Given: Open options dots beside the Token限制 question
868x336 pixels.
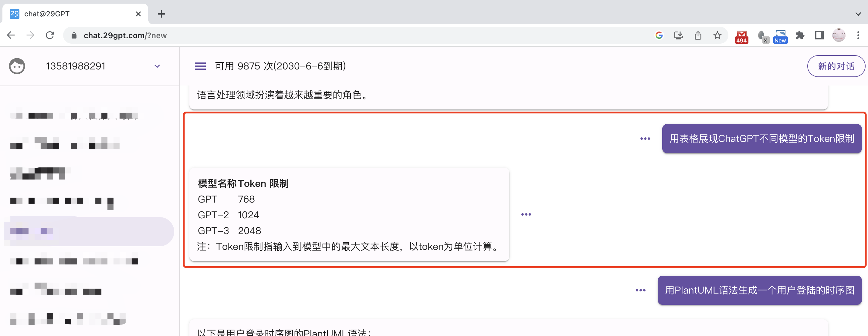Looking at the screenshot, I should (x=645, y=138).
